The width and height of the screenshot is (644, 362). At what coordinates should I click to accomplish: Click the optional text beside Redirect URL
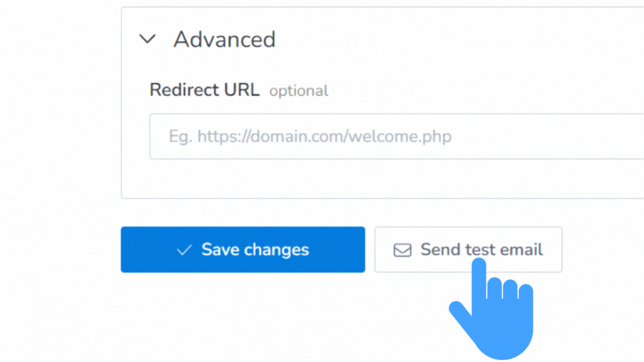(299, 90)
